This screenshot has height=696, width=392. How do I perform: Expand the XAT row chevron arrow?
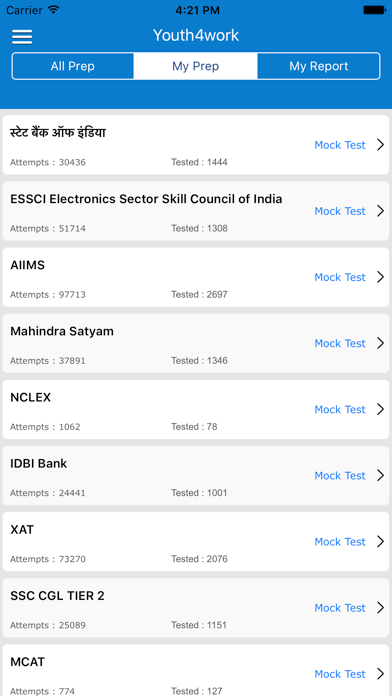[380, 542]
